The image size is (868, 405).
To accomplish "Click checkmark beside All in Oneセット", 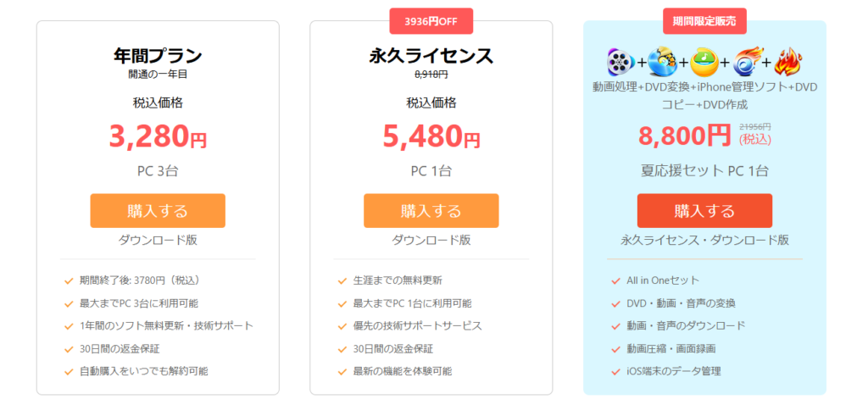I will coord(615,280).
